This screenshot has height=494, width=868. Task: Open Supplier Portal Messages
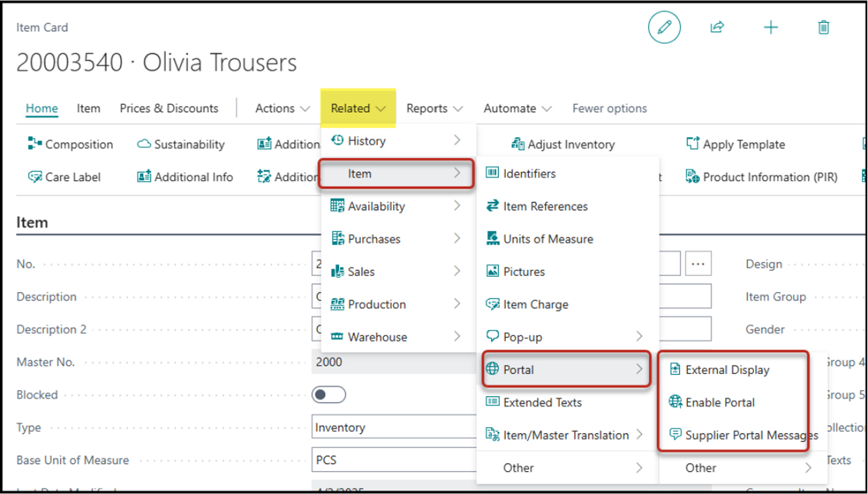751,435
